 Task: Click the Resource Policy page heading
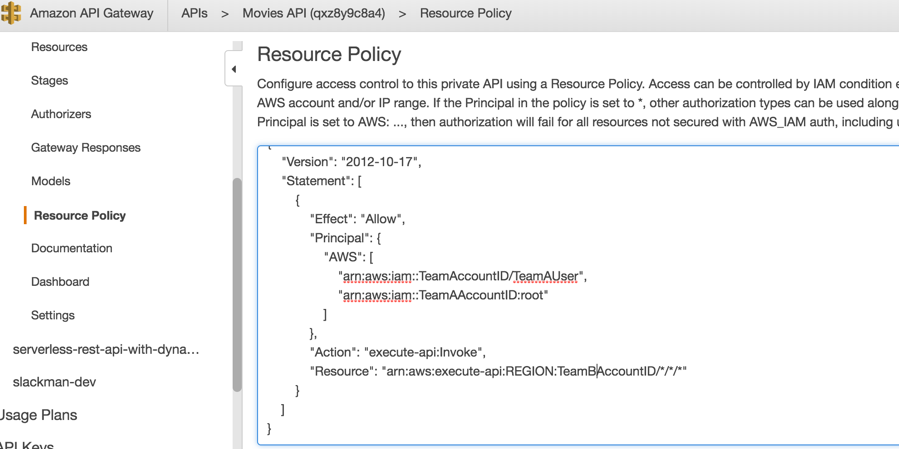329,54
